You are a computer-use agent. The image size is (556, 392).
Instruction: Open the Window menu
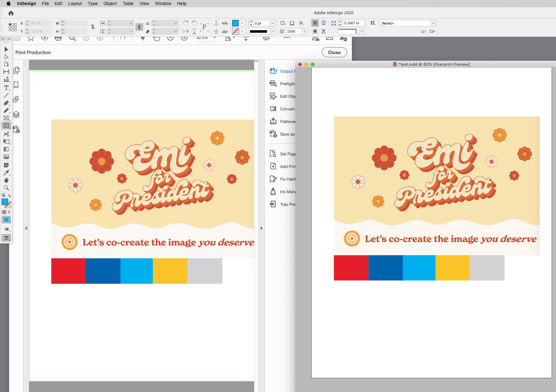click(163, 3)
